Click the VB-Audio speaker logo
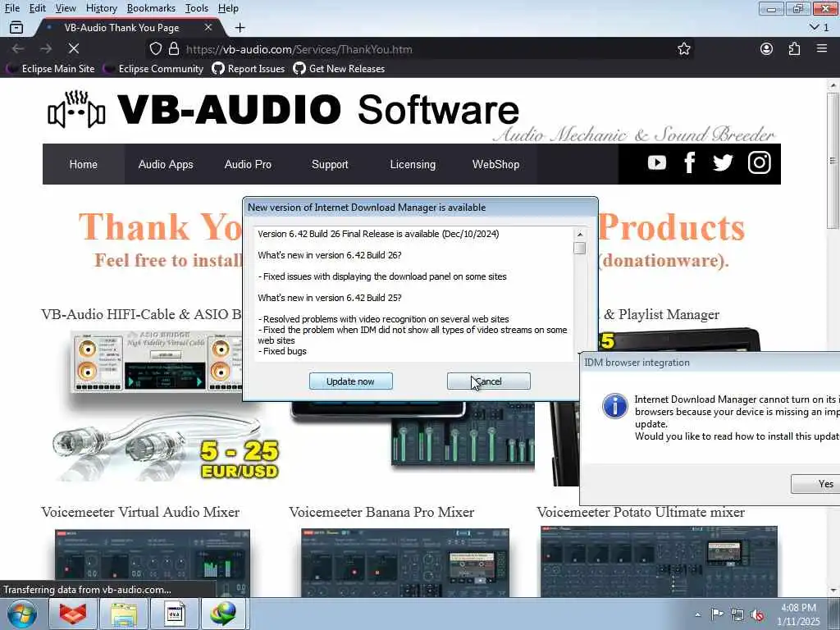 coord(76,110)
